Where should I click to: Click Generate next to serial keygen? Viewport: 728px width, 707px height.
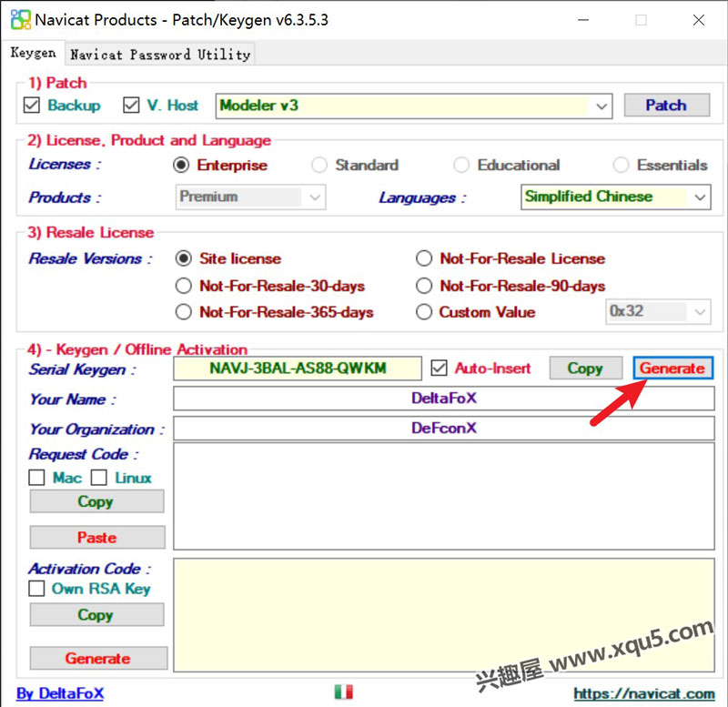coord(673,369)
